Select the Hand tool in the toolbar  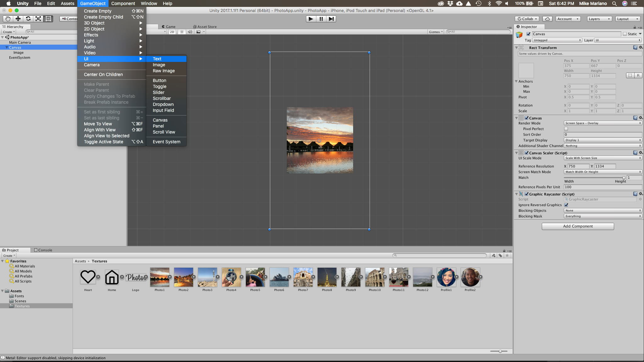click(8, 19)
